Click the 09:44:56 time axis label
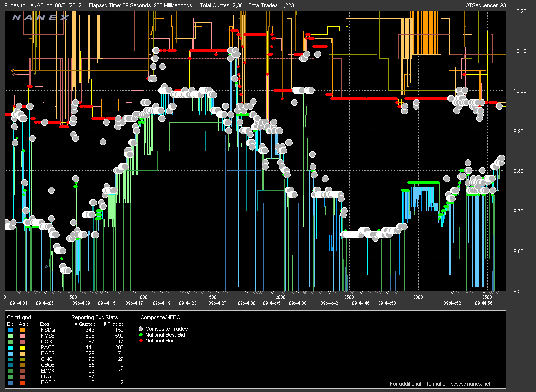 coord(484,303)
